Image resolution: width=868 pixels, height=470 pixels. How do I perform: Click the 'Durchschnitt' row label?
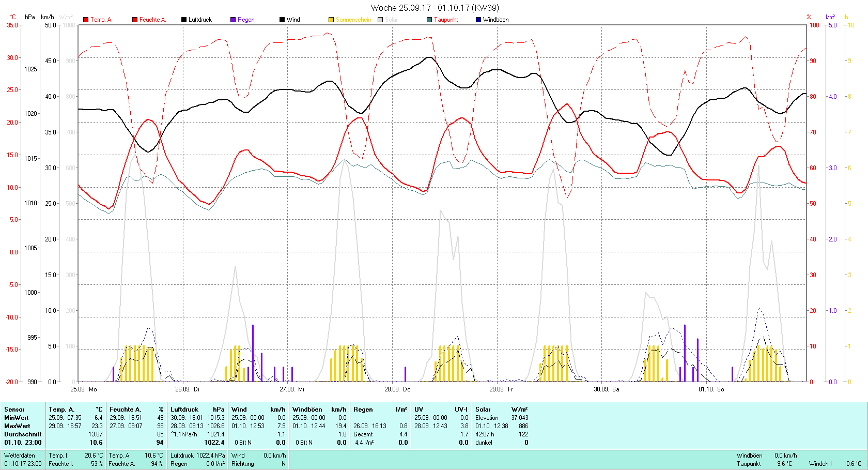coord(23,434)
